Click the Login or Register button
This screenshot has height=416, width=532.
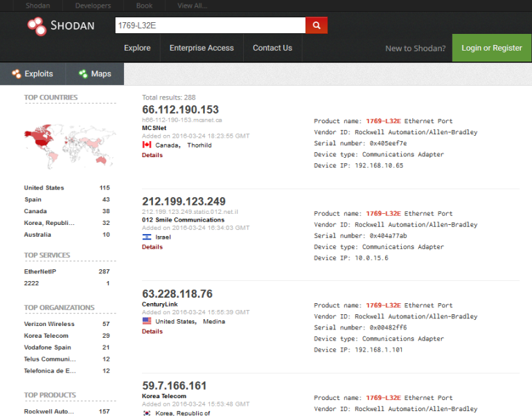coord(492,48)
